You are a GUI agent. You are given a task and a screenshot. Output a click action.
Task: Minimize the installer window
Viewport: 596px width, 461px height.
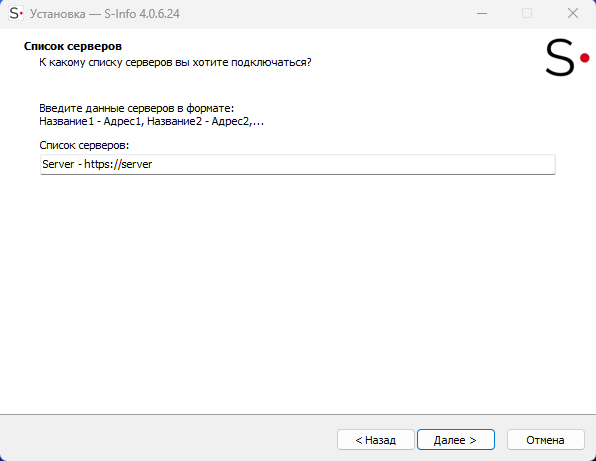[482, 13]
